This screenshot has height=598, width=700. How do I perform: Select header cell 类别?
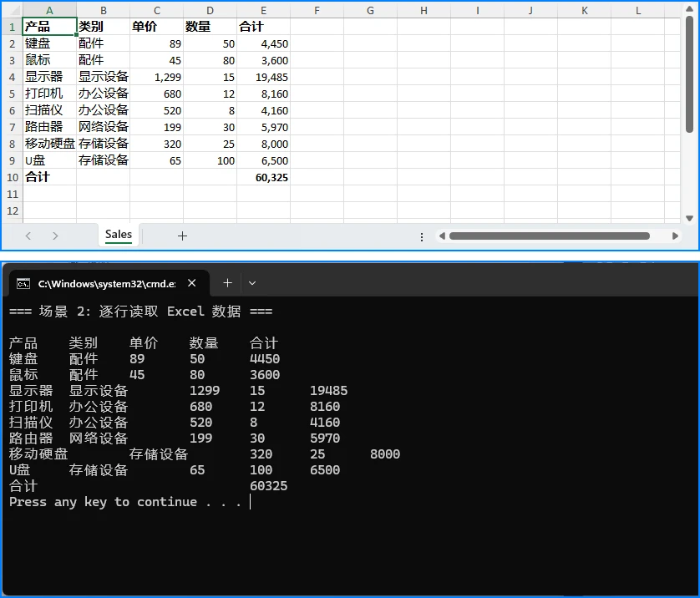click(x=103, y=27)
